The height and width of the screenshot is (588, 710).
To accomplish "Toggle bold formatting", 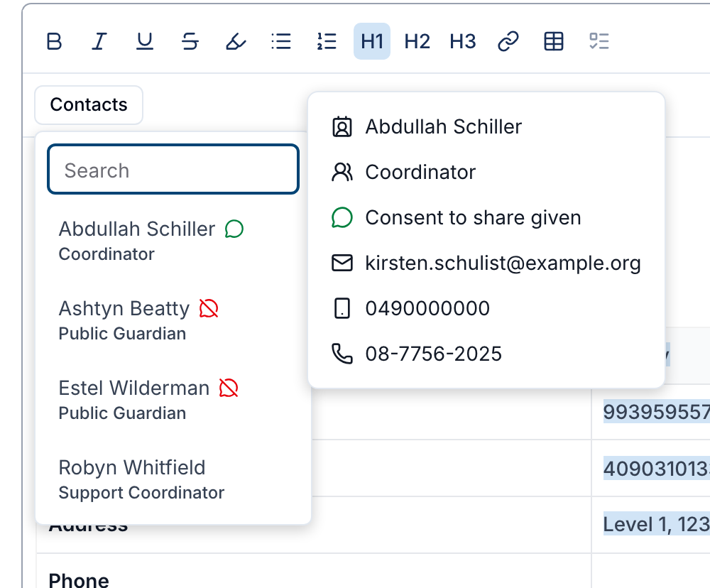I will (x=55, y=41).
